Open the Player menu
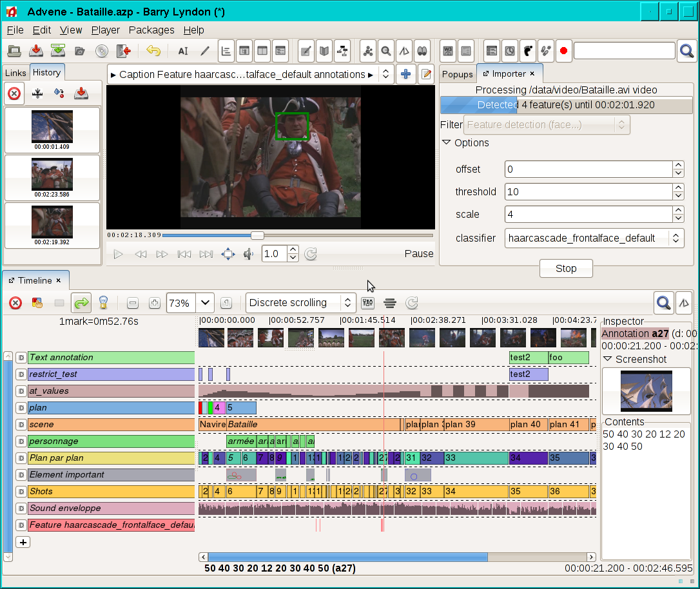Viewport: 700px width, 589px height. (106, 30)
